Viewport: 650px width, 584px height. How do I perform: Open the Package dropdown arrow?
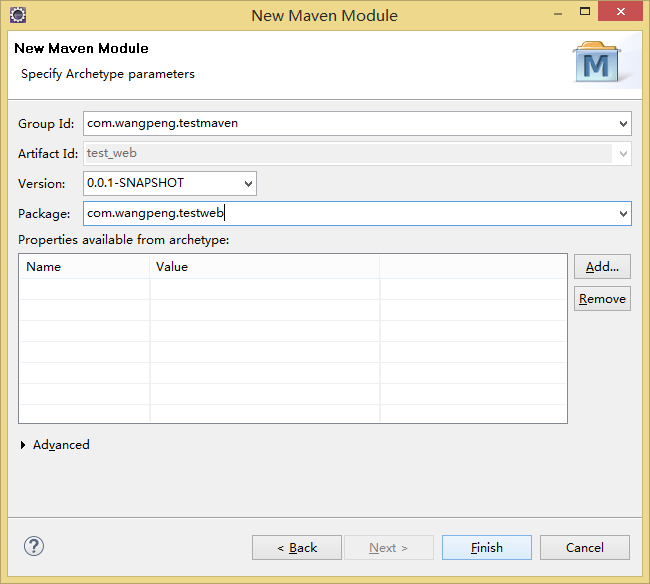coord(623,213)
